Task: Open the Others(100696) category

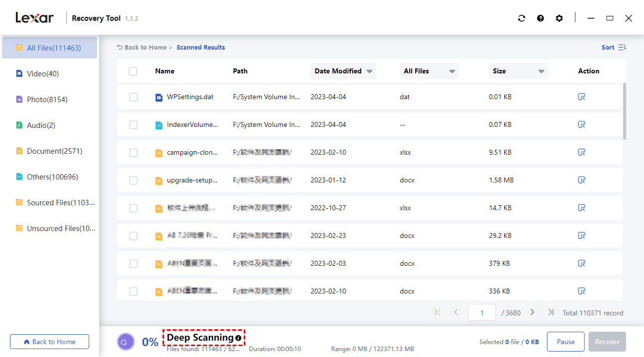Action: [50, 177]
